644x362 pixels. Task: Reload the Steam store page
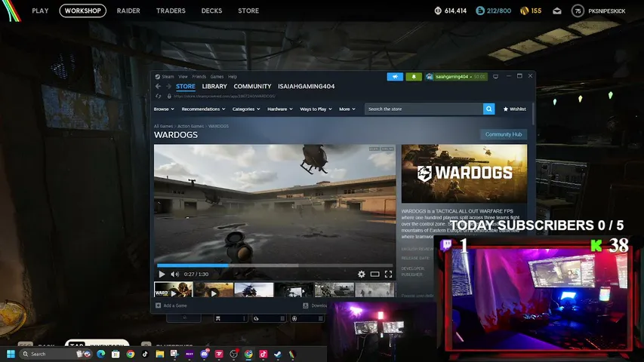pos(158,96)
